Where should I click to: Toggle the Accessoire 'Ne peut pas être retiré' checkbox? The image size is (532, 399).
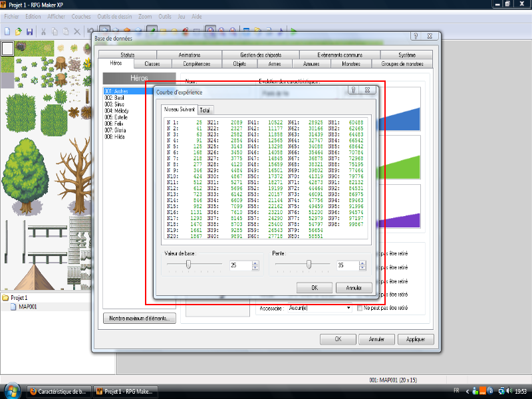coord(360,309)
